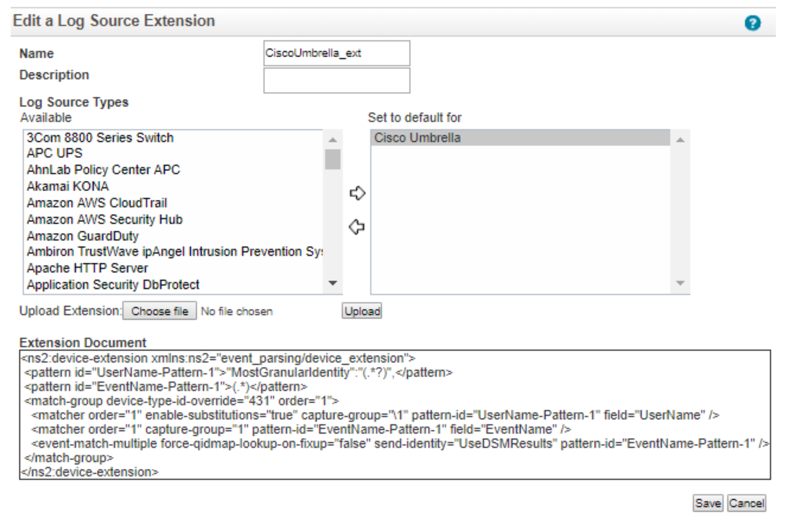Select Akamai KONA log source type
Image resolution: width=811 pixels, height=532 pixels.
[x=172, y=186]
